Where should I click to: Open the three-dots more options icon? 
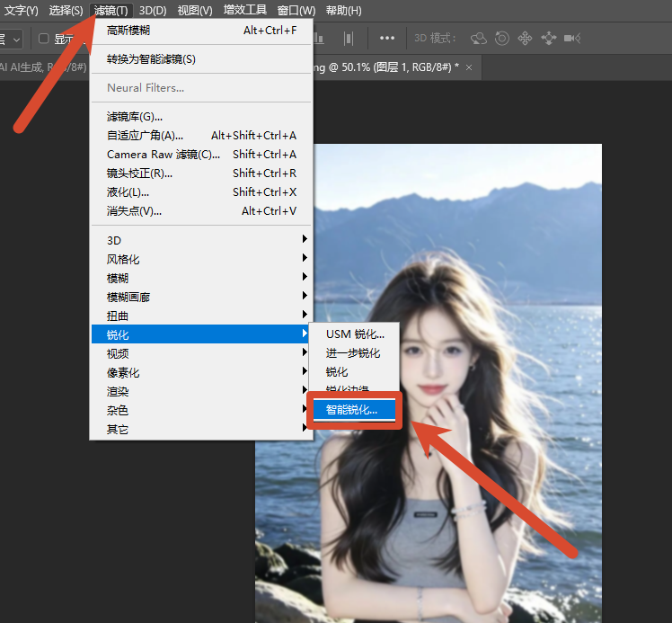387,38
